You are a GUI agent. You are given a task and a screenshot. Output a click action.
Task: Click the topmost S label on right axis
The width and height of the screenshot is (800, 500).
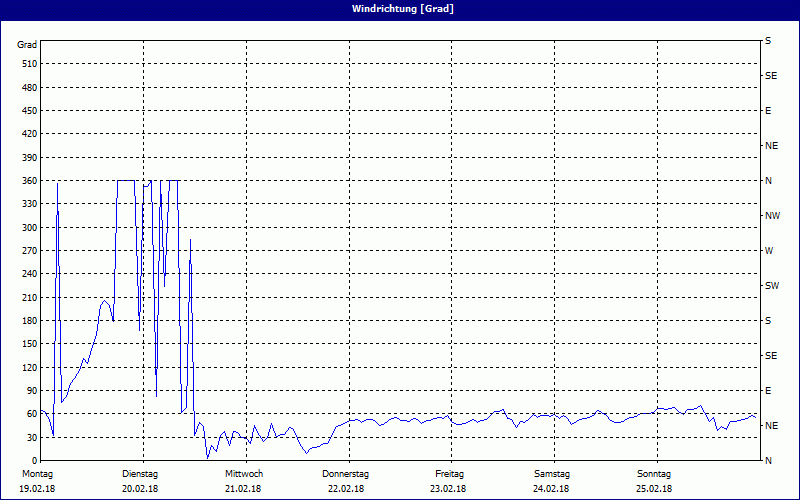pos(768,41)
